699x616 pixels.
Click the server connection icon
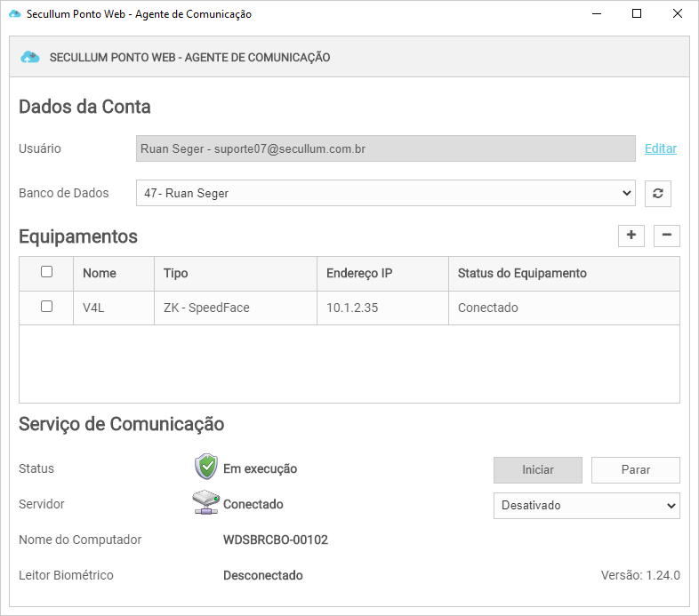[x=206, y=502]
